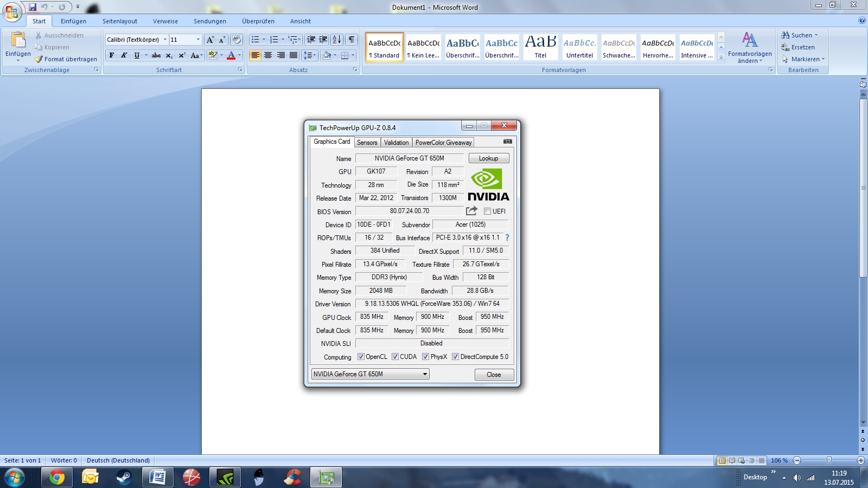Viewport: 868px width, 488px height.
Task: Click the volume speaker icon in system tray
Action: click(x=797, y=478)
